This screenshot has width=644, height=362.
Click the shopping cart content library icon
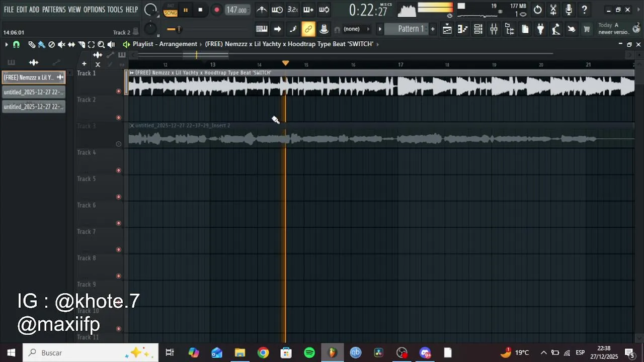[587, 29]
